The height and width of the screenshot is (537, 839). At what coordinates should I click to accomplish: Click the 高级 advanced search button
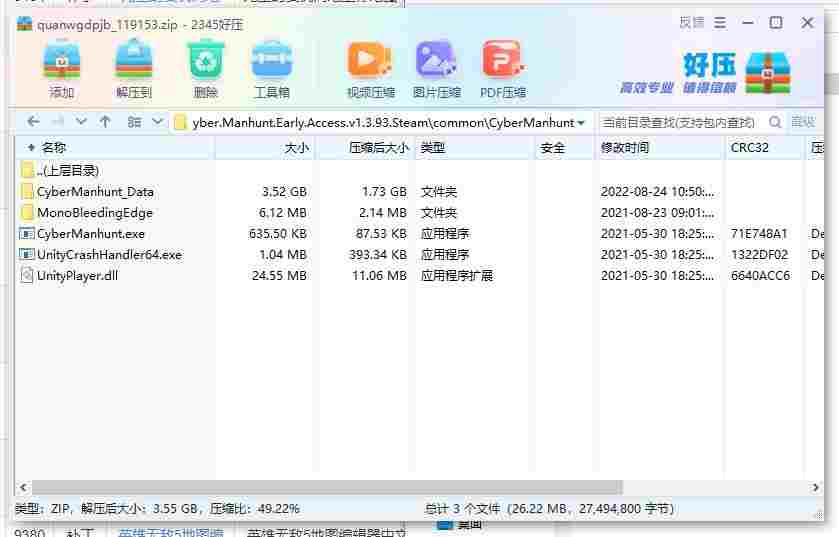803,122
